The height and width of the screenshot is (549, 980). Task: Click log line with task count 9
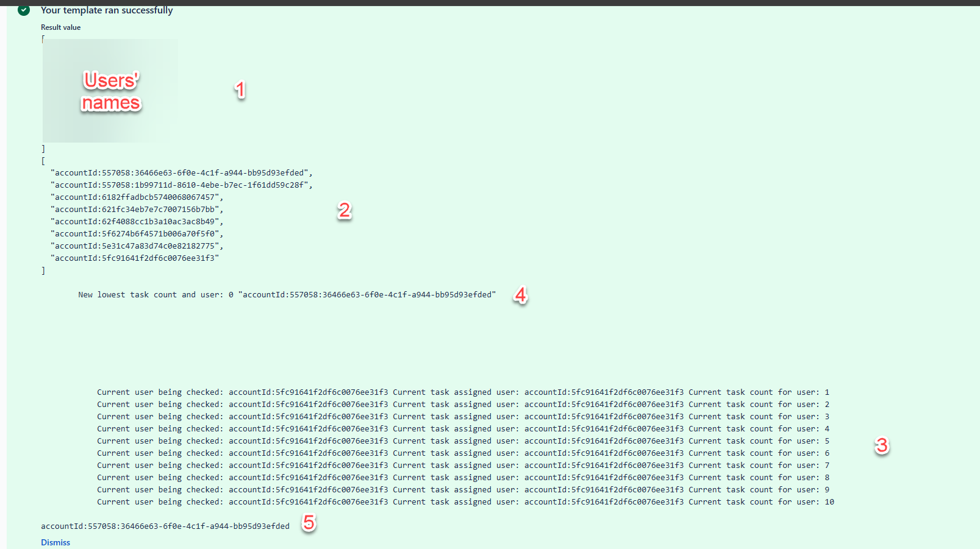(463, 490)
